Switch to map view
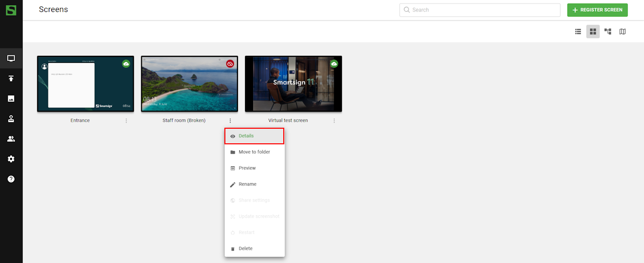The height and width of the screenshot is (263, 644). (x=622, y=32)
